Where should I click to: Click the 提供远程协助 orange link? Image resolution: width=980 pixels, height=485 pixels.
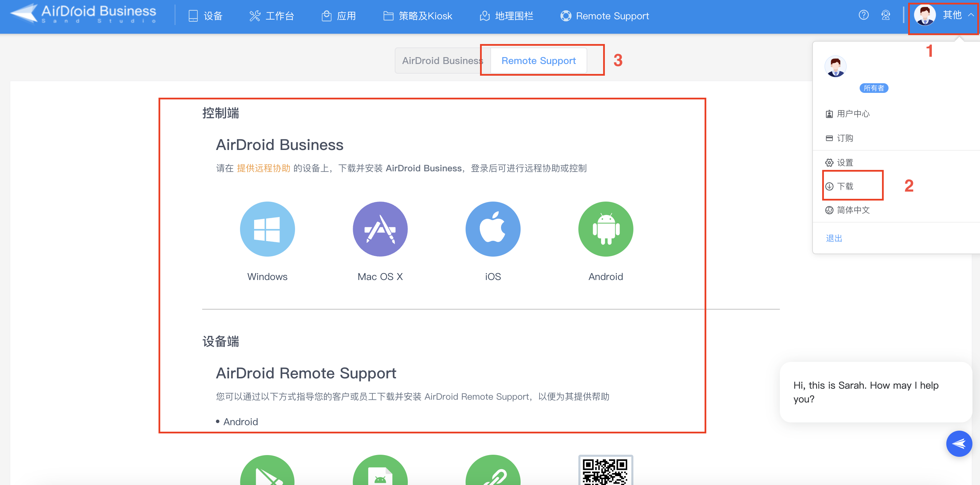263,168
